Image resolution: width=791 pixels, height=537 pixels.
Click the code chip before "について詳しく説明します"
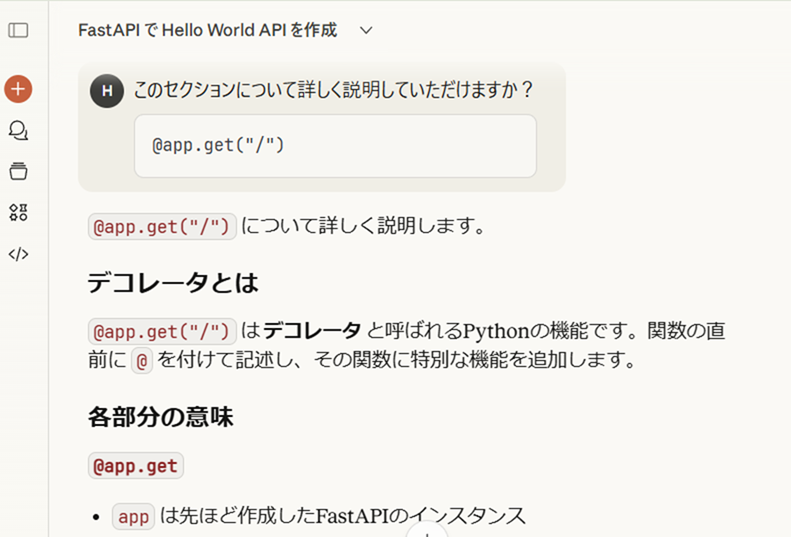click(x=162, y=227)
